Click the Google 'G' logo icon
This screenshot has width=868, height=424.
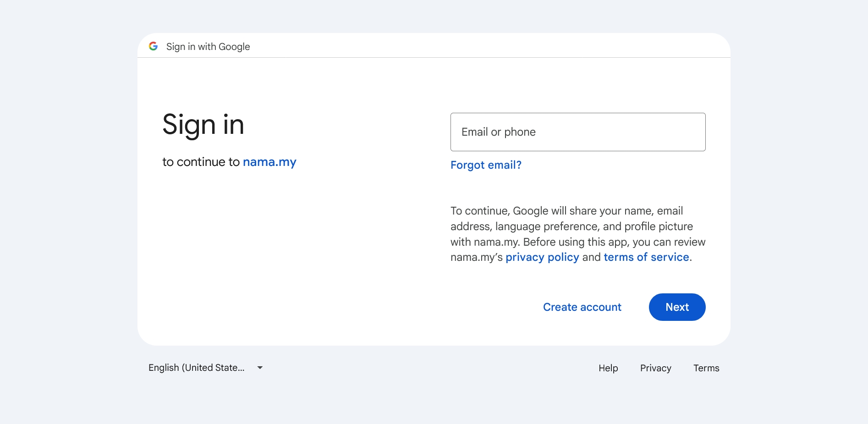(x=153, y=46)
